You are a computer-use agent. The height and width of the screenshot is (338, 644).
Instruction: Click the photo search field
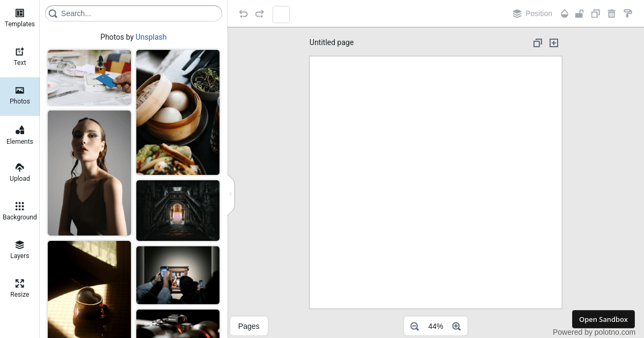click(134, 13)
